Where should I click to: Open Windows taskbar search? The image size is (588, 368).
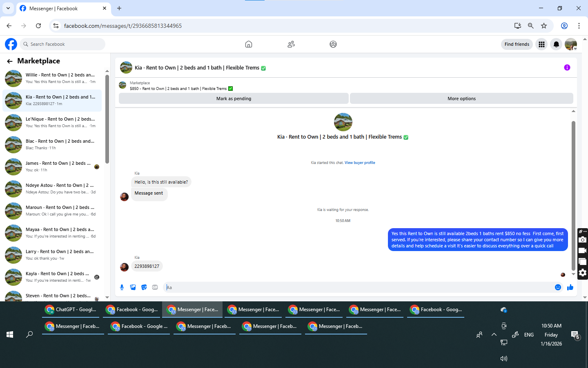click(29, 334)
